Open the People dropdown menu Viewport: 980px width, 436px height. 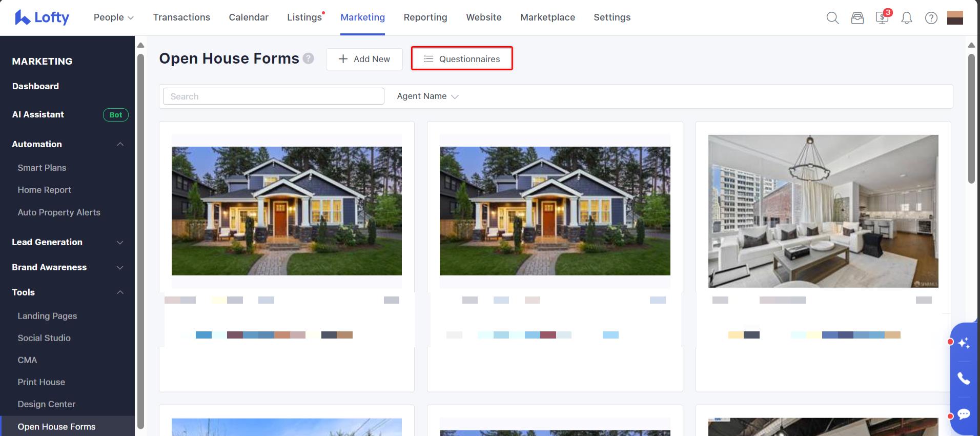coord(113,17)
